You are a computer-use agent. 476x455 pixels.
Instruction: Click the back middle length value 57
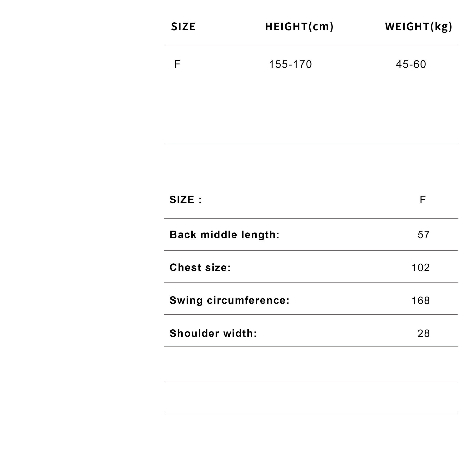pyautogui.click(x=424, y=235)
